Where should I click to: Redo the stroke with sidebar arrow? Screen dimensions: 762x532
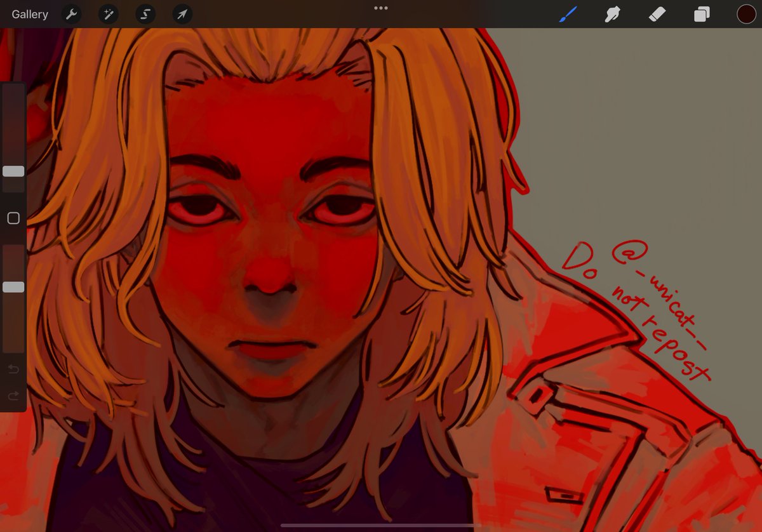point(13,396)
